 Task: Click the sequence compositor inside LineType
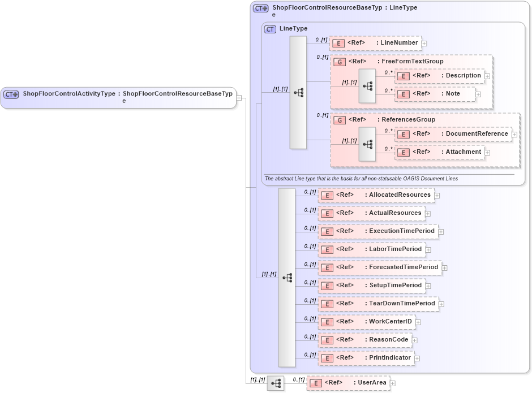(298, 92)
